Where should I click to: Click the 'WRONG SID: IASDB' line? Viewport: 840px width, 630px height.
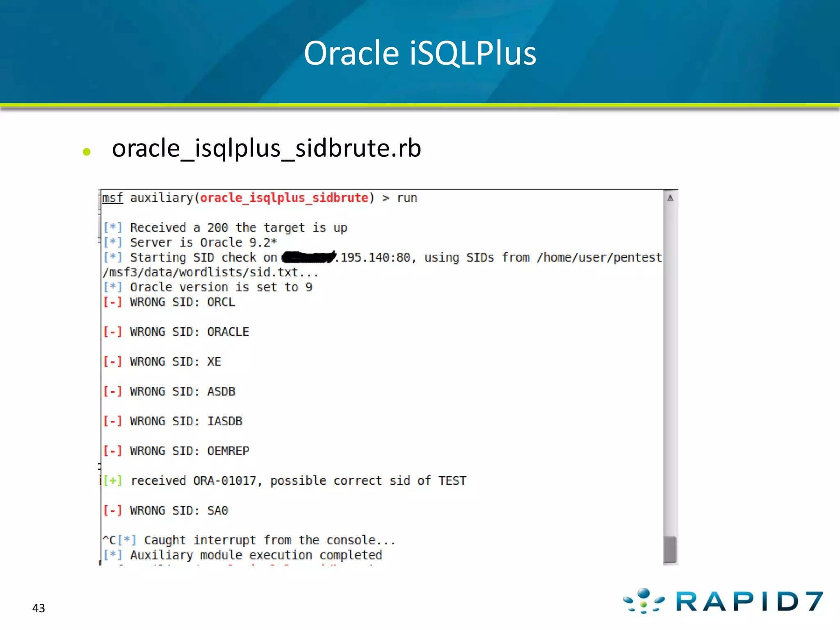pos(173,421)
